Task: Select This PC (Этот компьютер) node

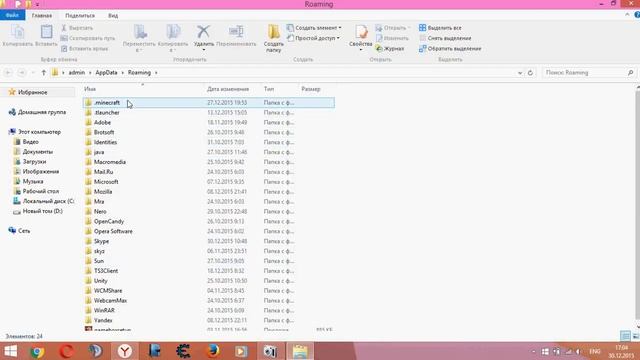Action: [39, 132]
